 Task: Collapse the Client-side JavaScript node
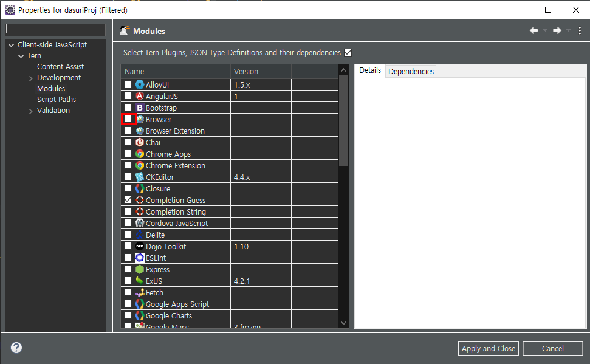point(12,45)
